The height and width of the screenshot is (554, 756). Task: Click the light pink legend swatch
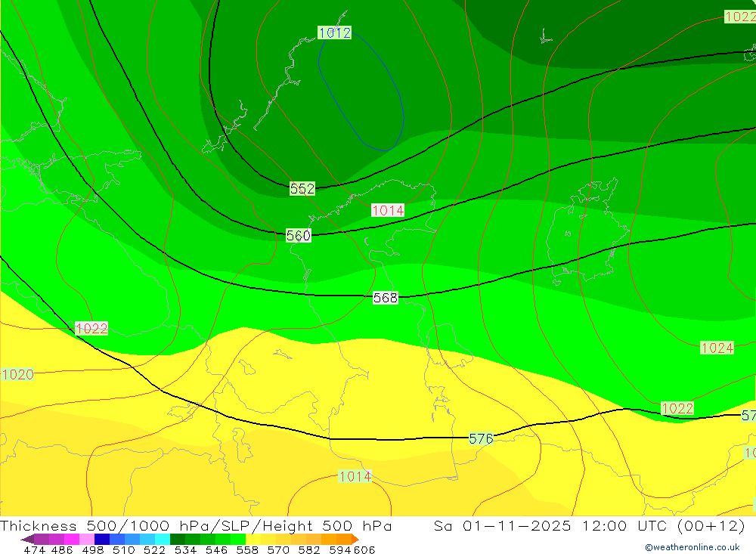[85, 539]
